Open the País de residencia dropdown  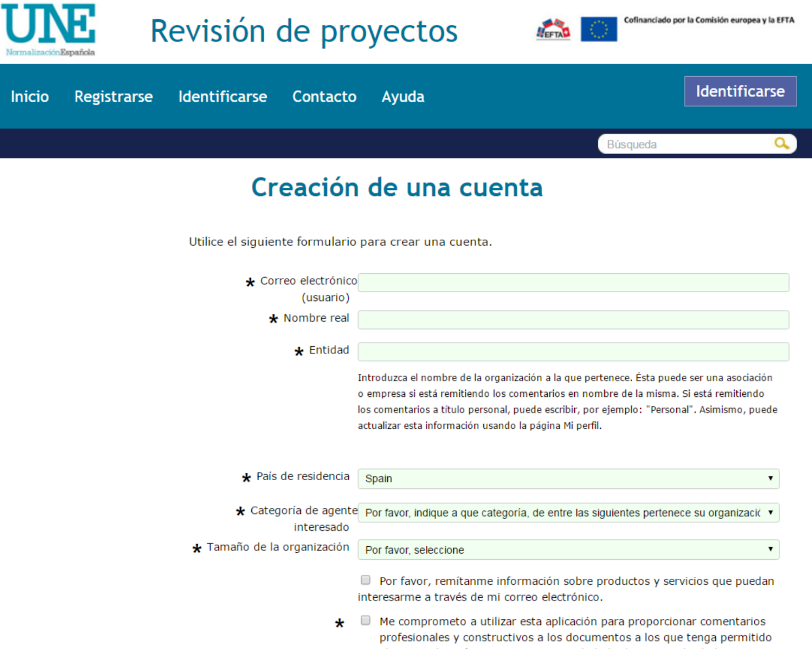(568, 478)
